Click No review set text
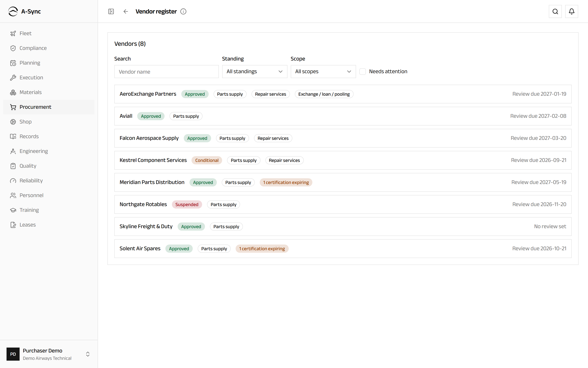Image resolution: width=588 pixels, height=368 pixels. tap(550, 226)
